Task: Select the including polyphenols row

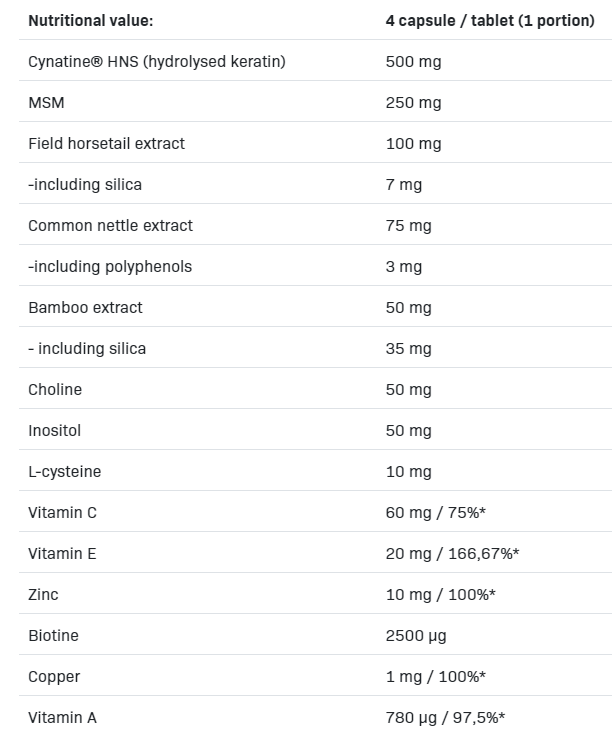Action: click(315, 267)
